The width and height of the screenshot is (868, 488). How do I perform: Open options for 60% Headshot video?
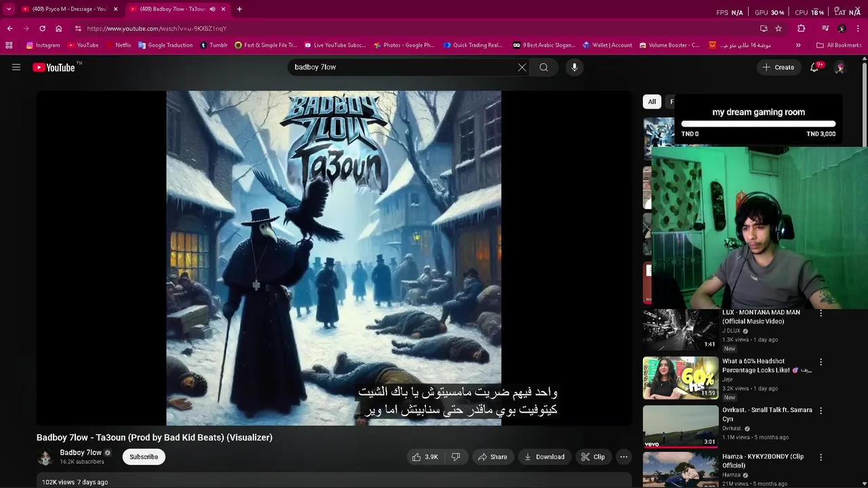pos(821,362)
